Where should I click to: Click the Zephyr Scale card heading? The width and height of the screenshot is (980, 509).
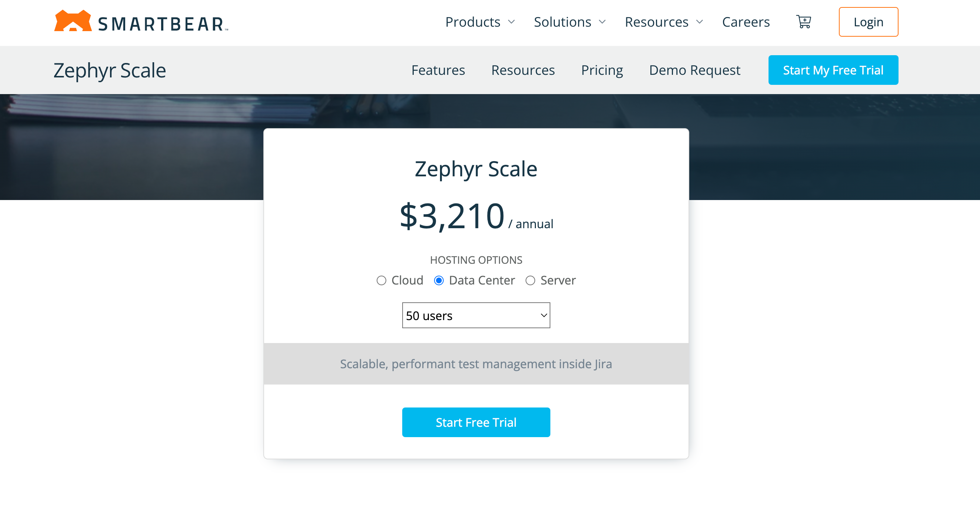pyautogui.click(x=476, y=169)
